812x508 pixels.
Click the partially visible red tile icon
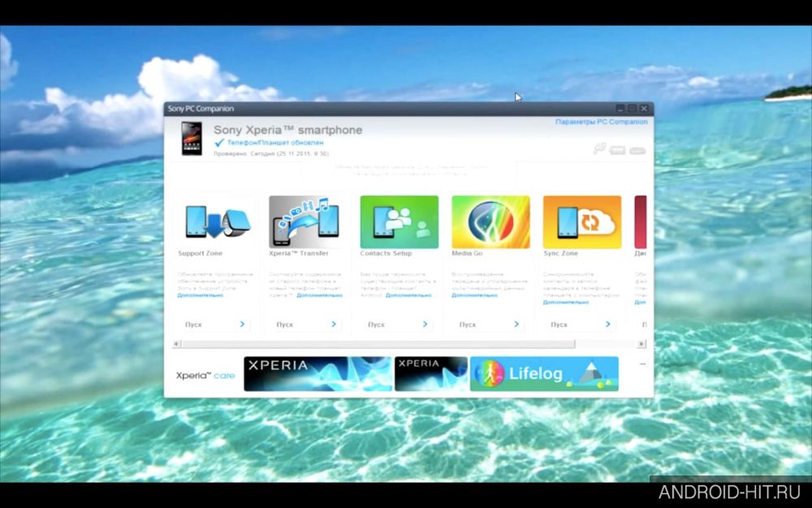(x=641, y=222)
